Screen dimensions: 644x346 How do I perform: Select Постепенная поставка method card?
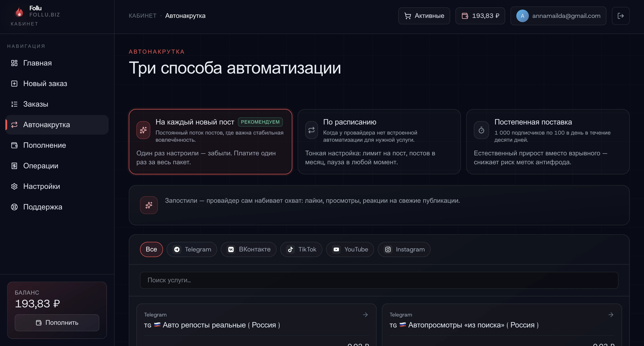coord(548,142)
